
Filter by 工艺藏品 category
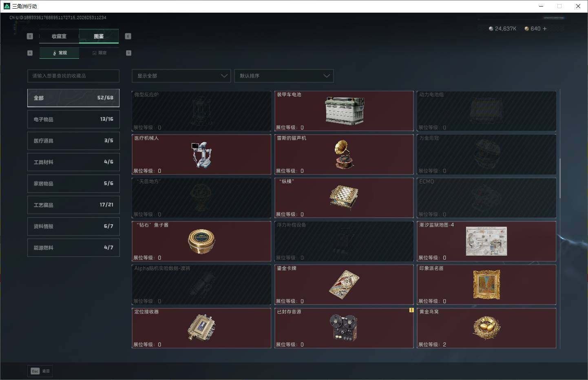click(x=73, y=205)
